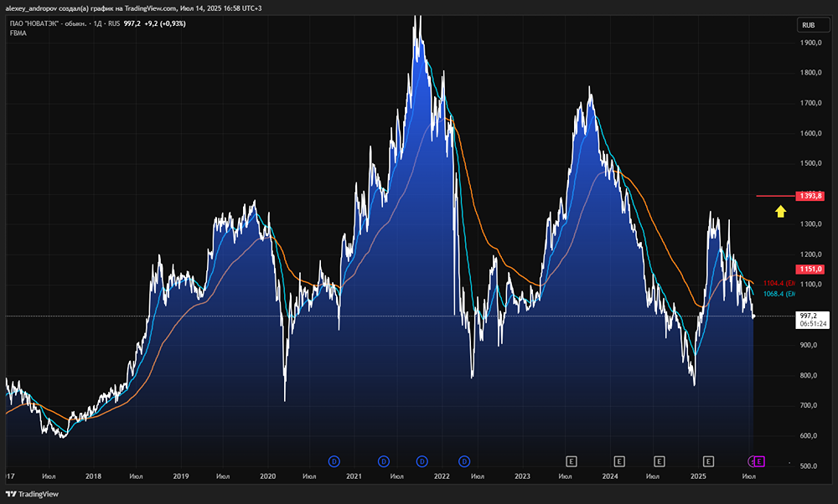This screenshot has height=504, width=838.
Task: Click the ПАО "НОВАТЭК" symbol title
Action: tap(49, 23)
